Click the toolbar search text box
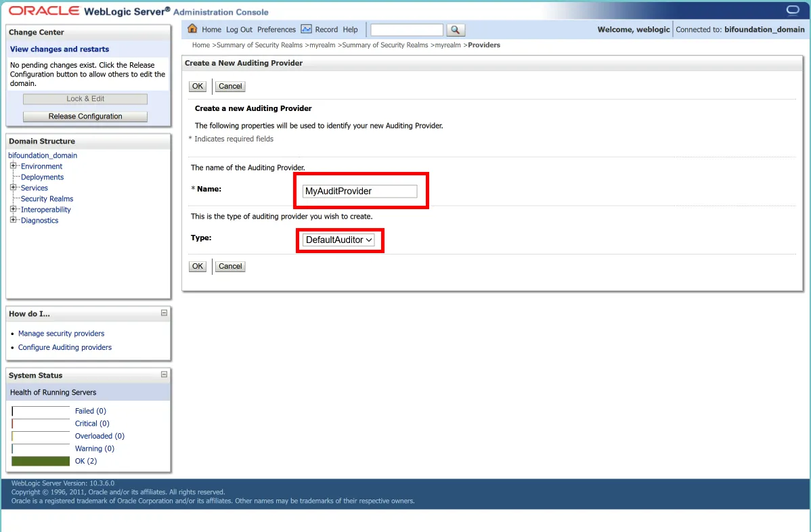The image size is (811, 532). point(407,30)
